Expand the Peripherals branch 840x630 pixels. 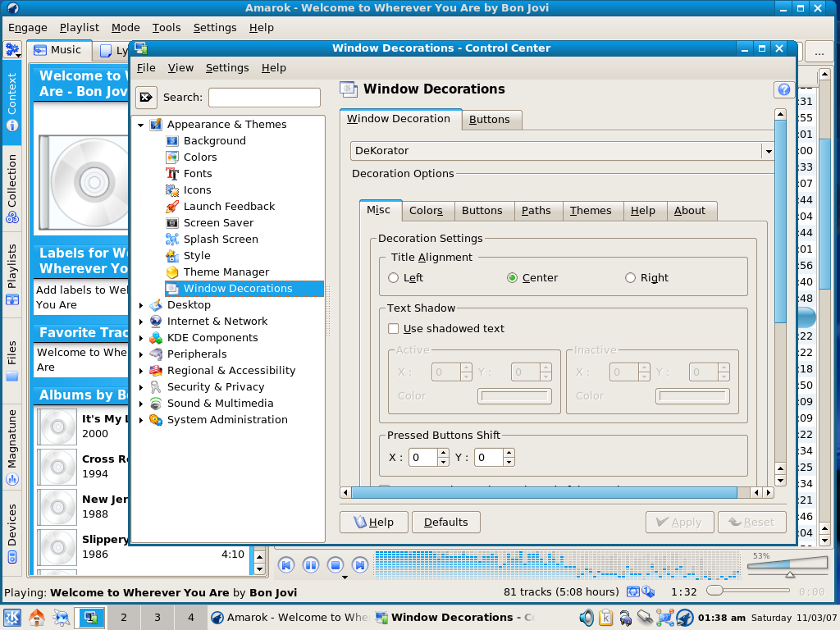pyautogui.click(x=141, y=354)
